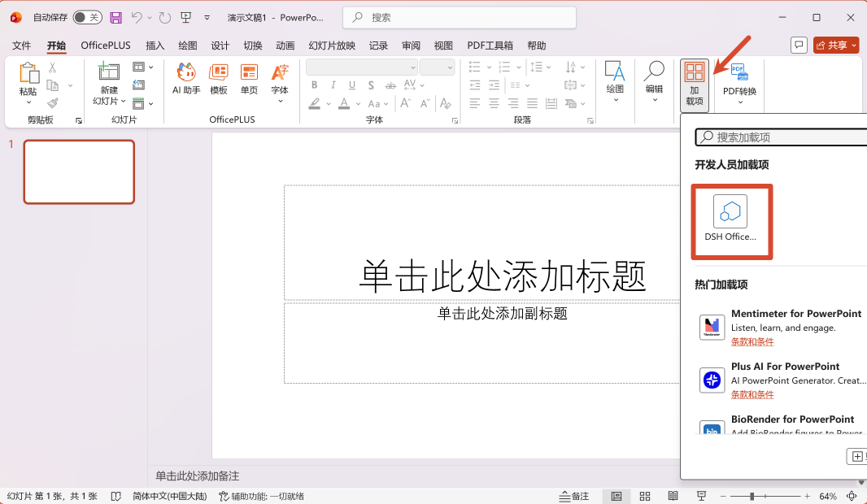Switch to the 设计 Design tab
The width and height of the screenshot is (867, 504).
[220, 46]
